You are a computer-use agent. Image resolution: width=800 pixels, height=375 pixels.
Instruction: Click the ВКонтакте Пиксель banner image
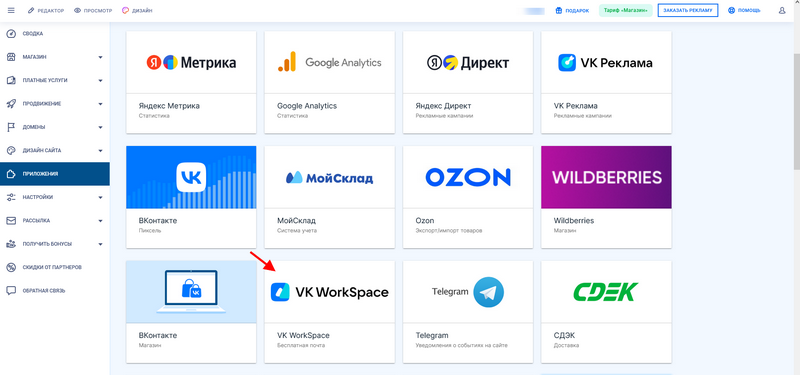(191, 177)
